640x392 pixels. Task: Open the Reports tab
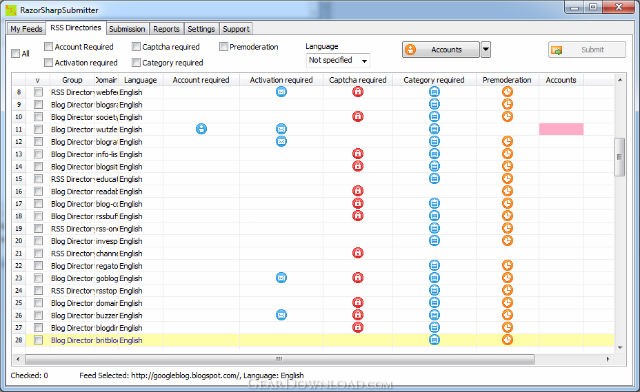click(x=166, y=29)
